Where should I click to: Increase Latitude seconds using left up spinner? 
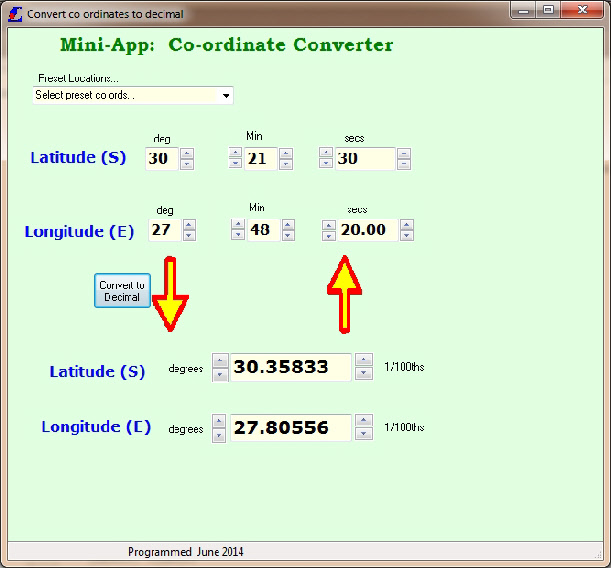[326, 153]
